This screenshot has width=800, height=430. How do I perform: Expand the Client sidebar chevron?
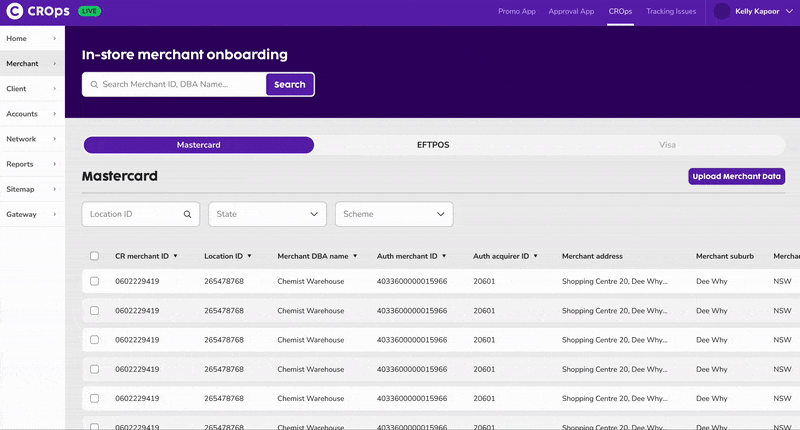coord(55,89)
